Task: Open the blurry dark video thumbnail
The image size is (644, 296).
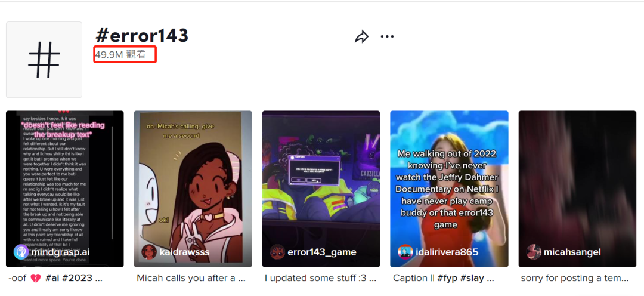Action: pyautogui.click(x=578, y=189)
